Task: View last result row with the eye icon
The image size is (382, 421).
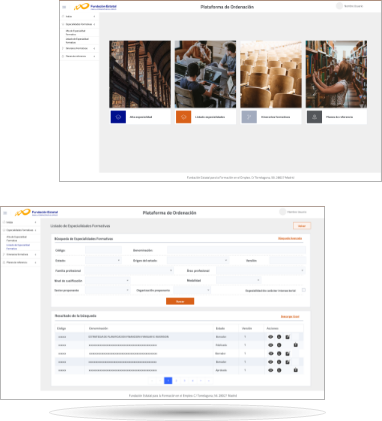Action: [271, 370]
